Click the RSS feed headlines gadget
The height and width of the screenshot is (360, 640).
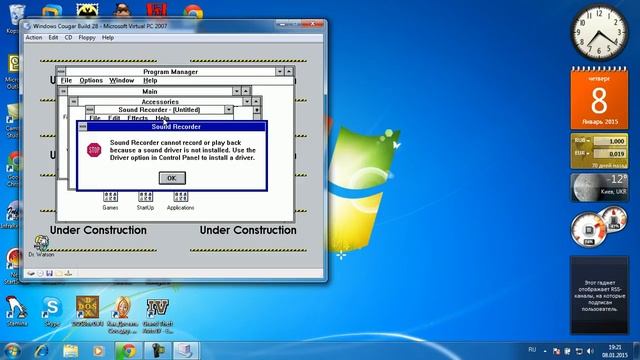click(599, 295)
